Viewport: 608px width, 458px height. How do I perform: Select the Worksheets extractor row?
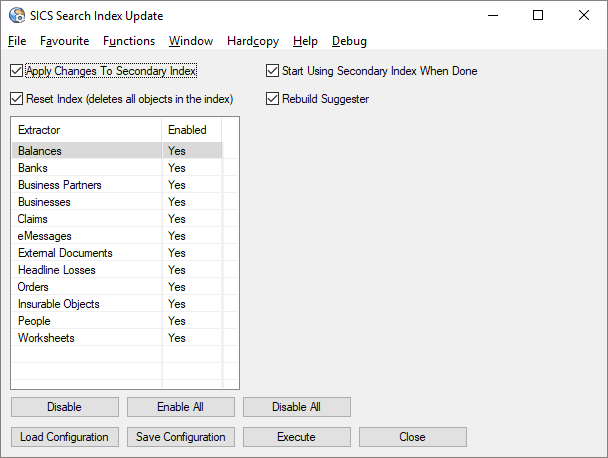117,338
